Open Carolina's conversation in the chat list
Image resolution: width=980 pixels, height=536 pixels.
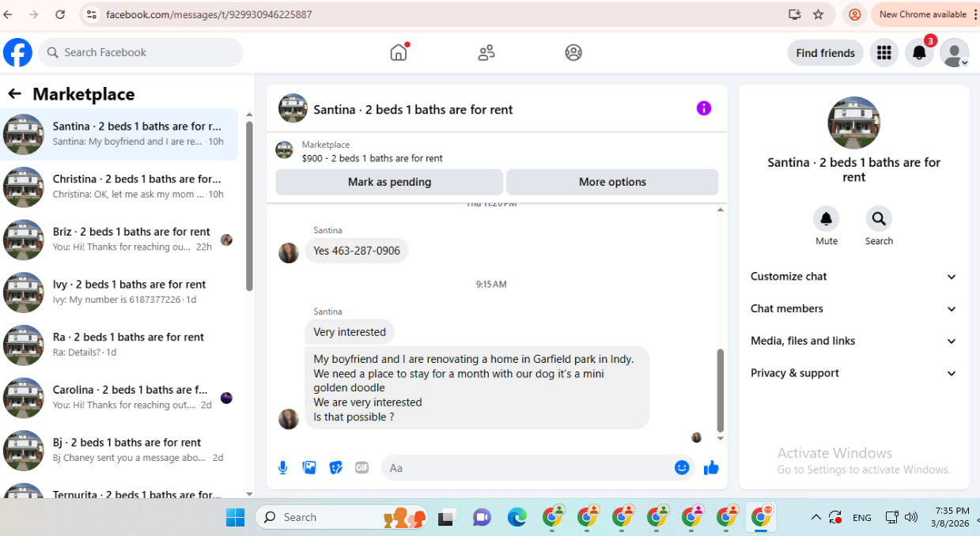(119, 398)
